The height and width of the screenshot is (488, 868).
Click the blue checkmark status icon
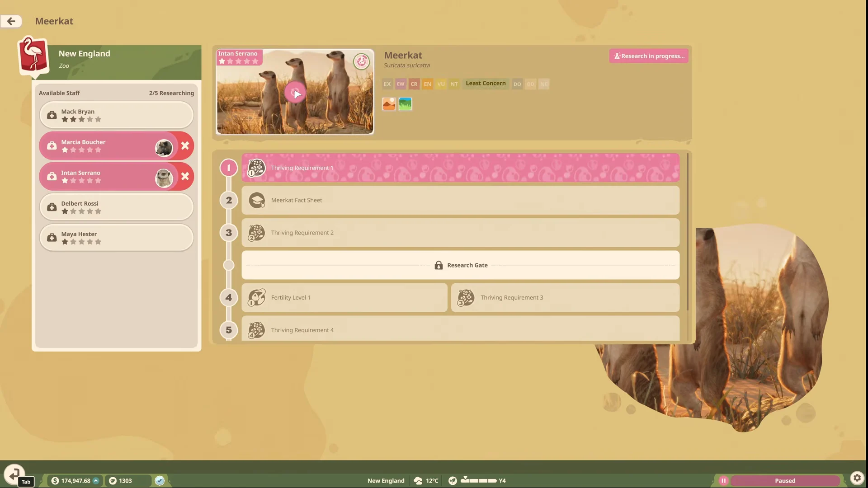click(x=160, y=481)
